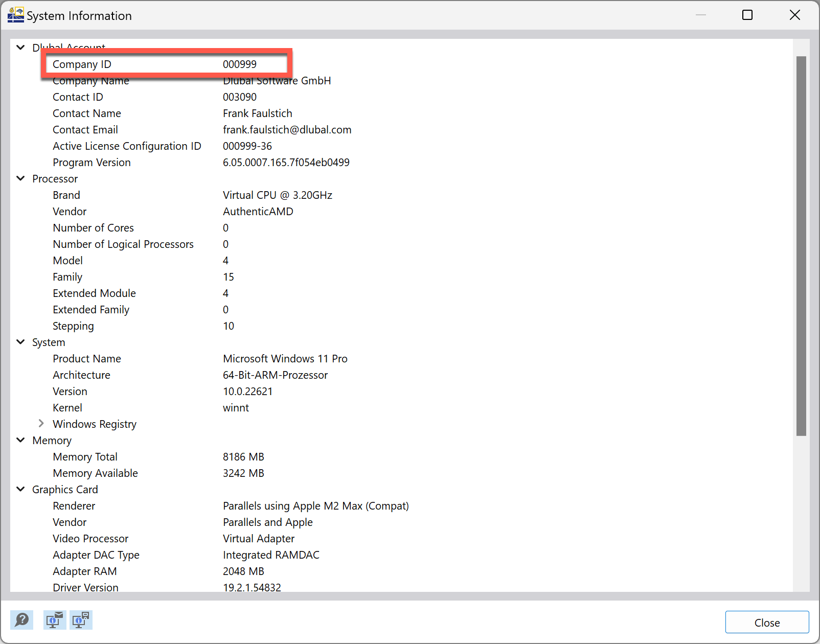
Task: Click the Frank Faulstich value
Action: [x=257, y=113]
